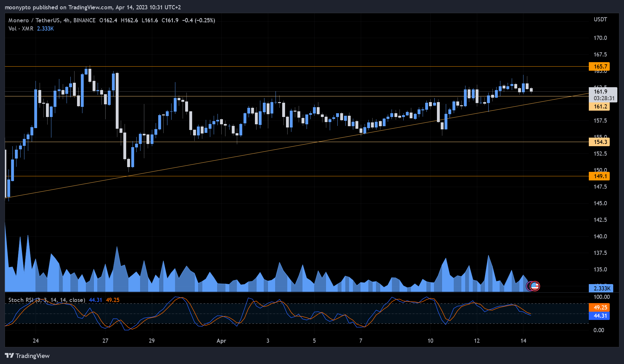Click the Apr date label on time axis

point(221,341)
